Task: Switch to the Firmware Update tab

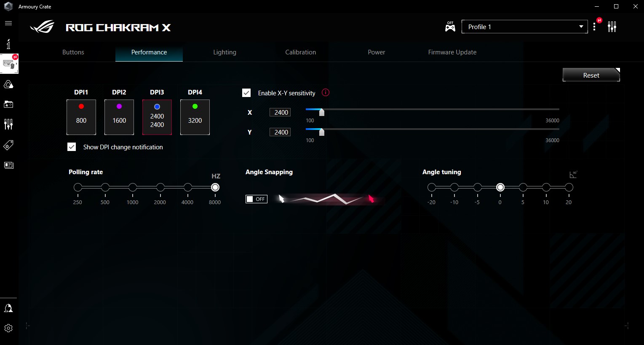Action: pos(452,52)
